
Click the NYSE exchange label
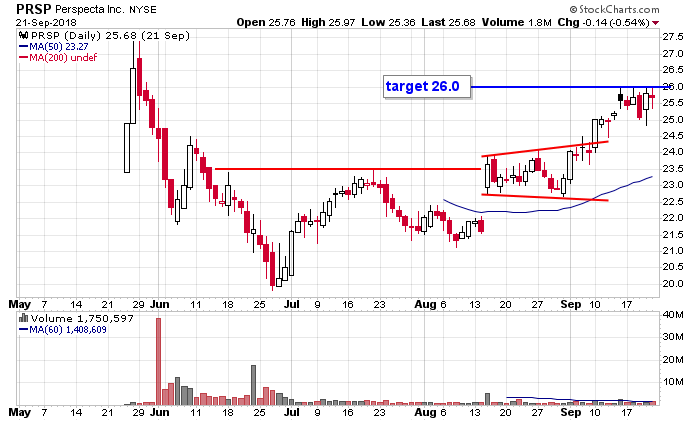pyautogui.click(x=143, y=10)
